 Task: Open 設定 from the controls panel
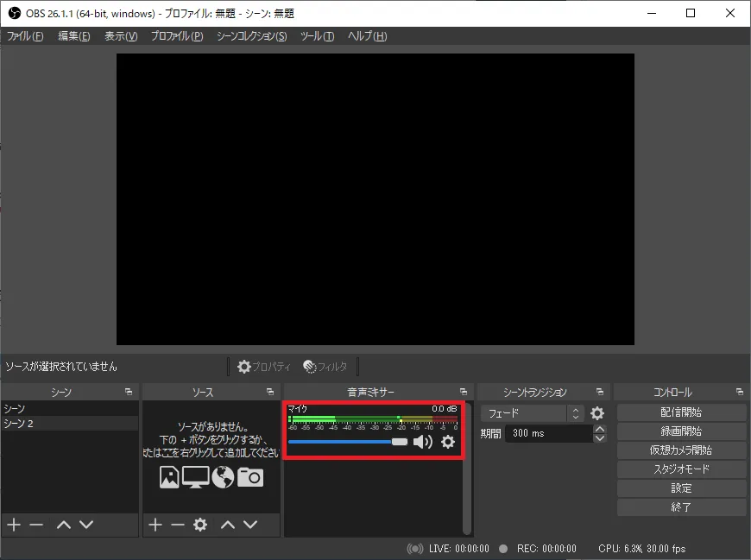[x=681, y=488]
